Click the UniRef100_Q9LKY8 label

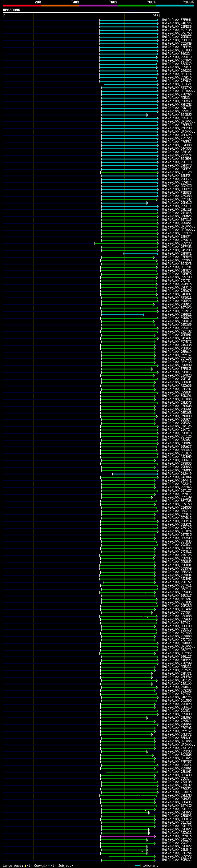pos(176,403)
